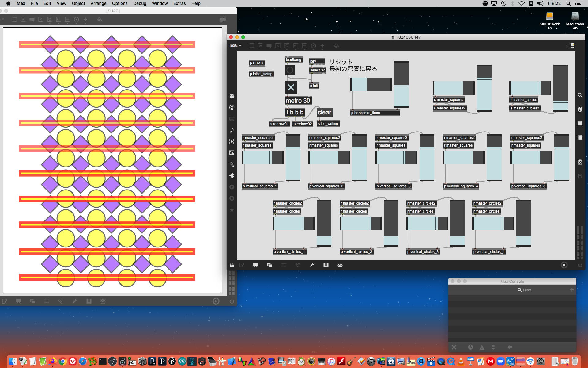The width and height of the screenshot is (588, 368).
Task: Open the inspector info icon on the right sidebar
Action: (x=580, y=109)
